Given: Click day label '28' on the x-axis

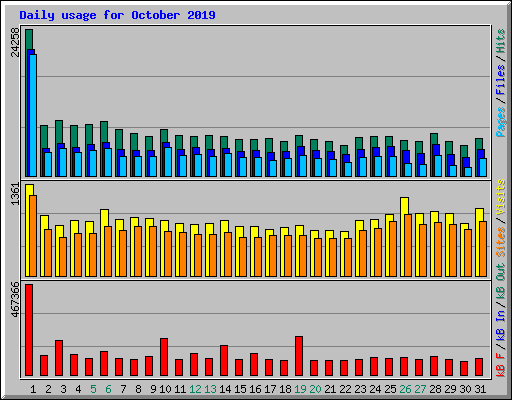Looking at the screenshot, I should tap(435, 389).
